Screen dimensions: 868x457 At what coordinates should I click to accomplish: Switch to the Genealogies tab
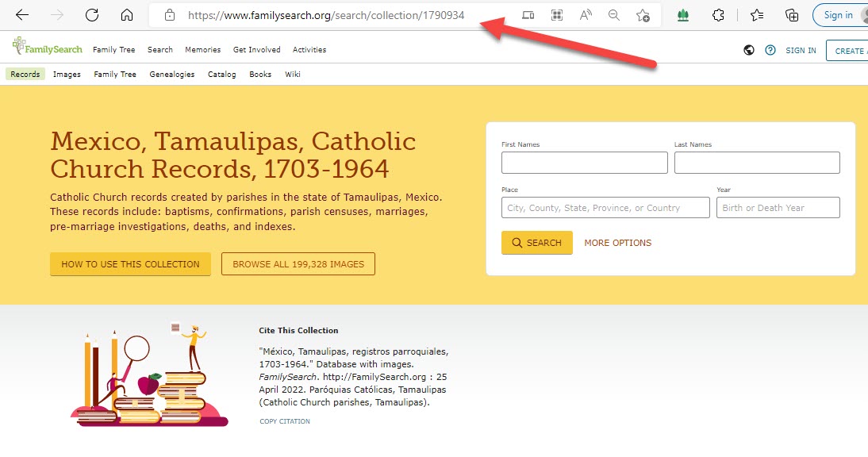172,74
